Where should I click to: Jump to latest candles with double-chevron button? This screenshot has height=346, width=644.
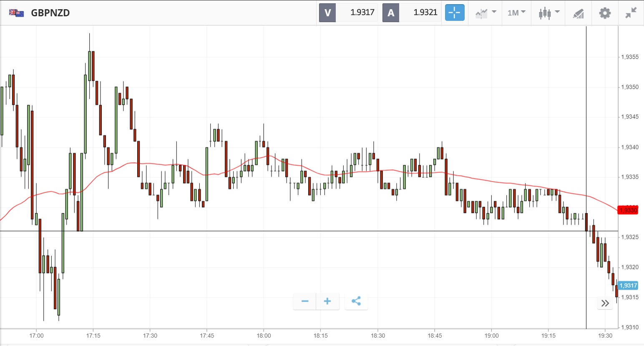(605, 303)
